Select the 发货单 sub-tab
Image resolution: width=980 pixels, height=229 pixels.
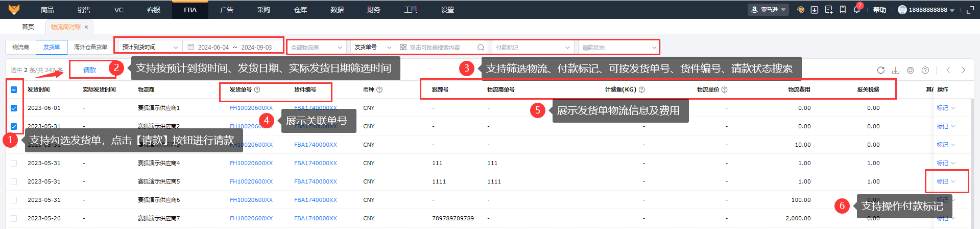(x=51, y=47)
